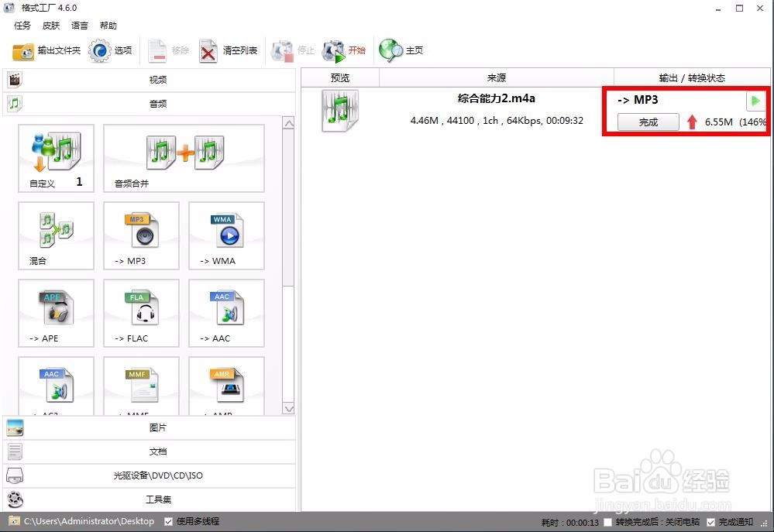
Task: Enable shutdown after conversion checkbox
Action: [x=607, y=522]
